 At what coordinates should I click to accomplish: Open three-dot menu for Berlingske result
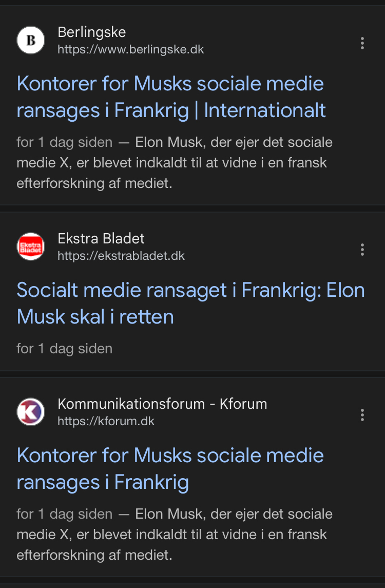pyautogui.click(x=362, y=43)
